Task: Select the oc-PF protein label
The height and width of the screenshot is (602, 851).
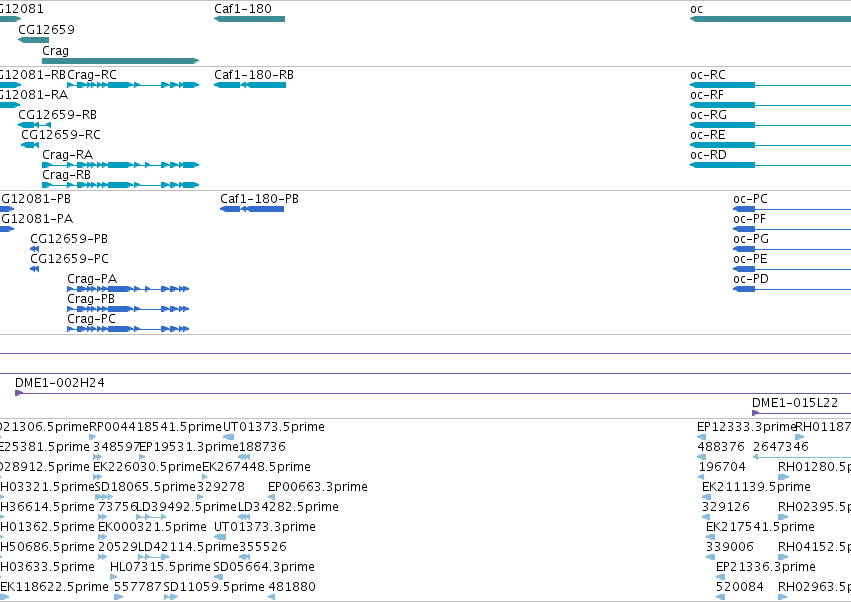Action: click(750, 219)
